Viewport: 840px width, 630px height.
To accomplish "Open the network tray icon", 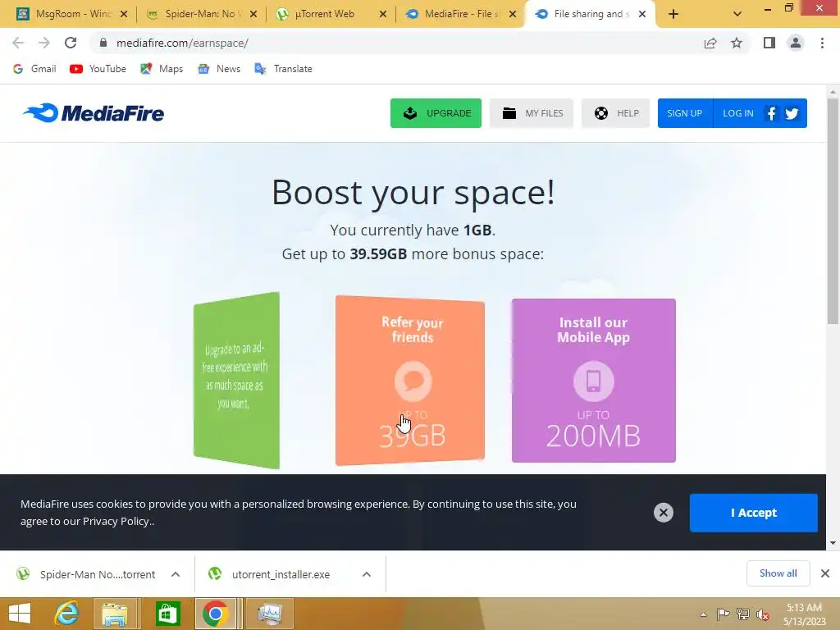I will (x=743, y=614).
